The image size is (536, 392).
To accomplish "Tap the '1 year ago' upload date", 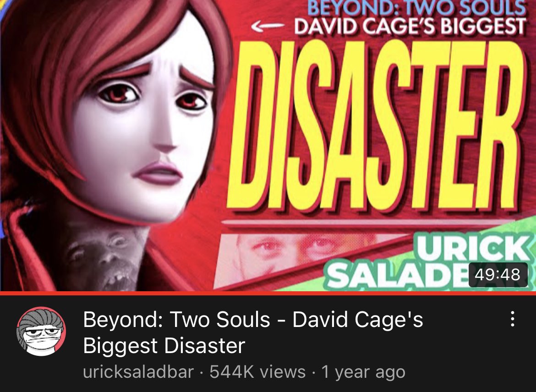I will pyautogui.click(x=363, y=372).
